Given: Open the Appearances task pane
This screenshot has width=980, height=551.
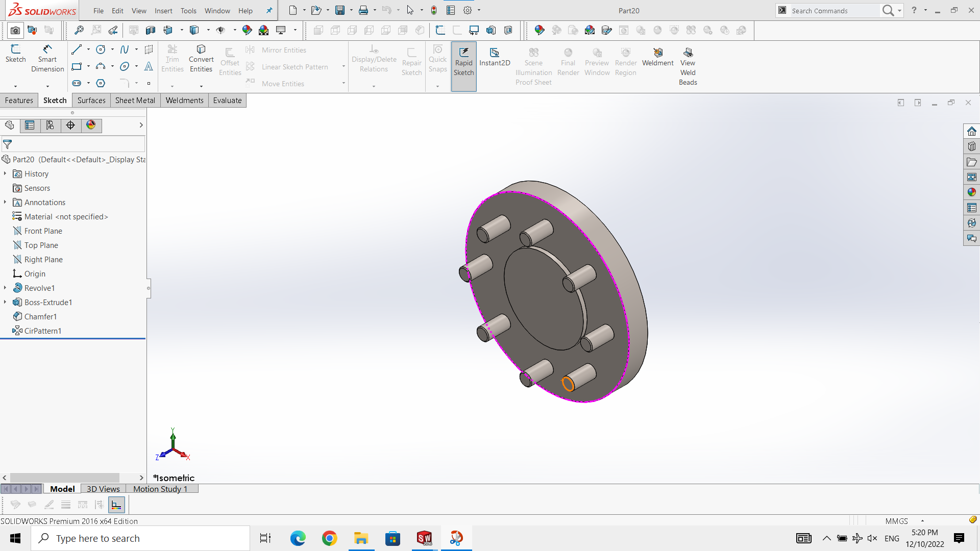Looking at the screenshot, I should 971,192.
